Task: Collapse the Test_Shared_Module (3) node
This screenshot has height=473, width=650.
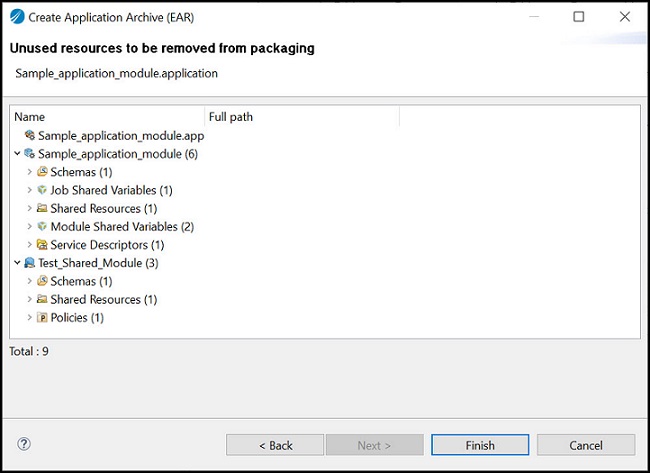Action: [x=17, y=263]
